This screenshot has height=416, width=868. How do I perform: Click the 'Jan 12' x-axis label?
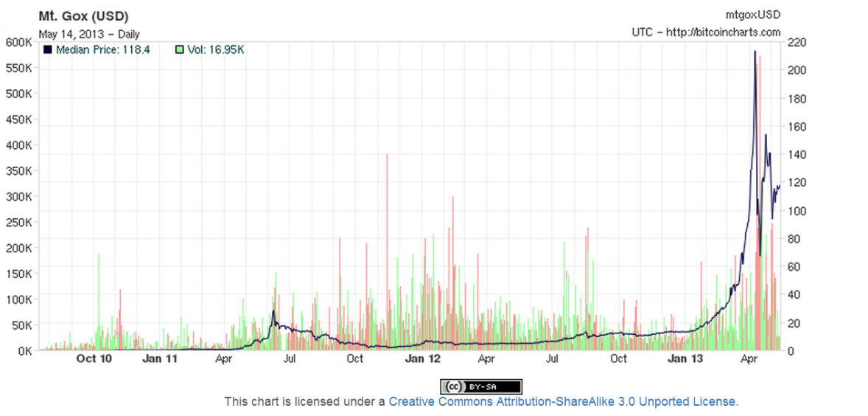[423, 359]
